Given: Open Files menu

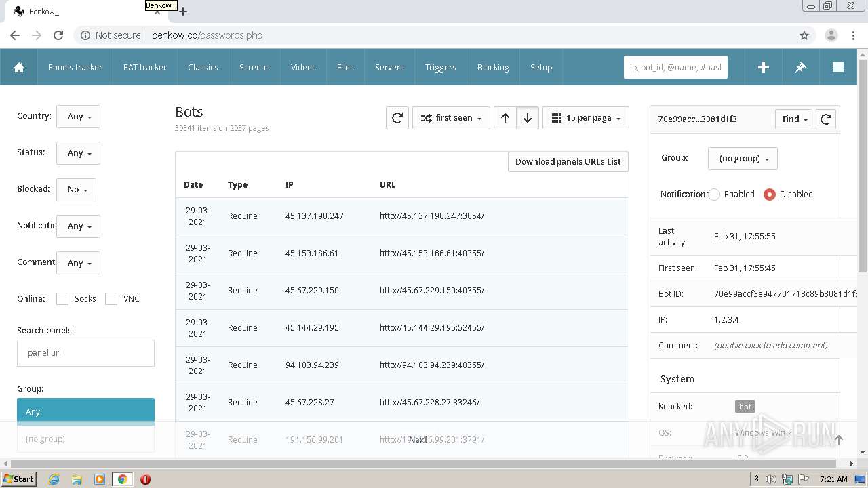Looking at the screenshot, I should (x=345, y=67).
